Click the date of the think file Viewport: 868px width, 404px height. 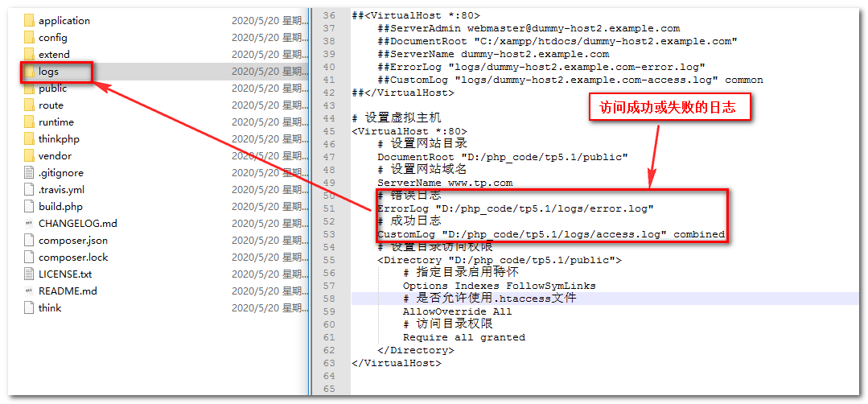tap(269, 307)
